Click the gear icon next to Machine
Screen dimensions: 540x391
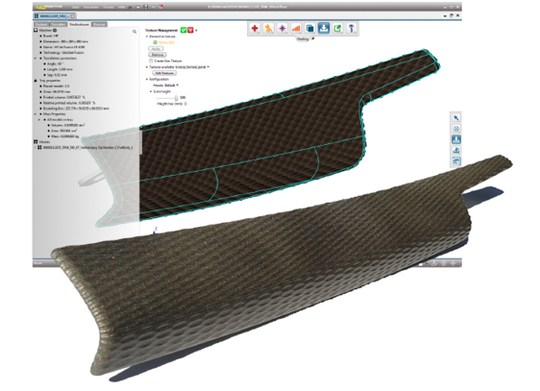tap(55, 30)
